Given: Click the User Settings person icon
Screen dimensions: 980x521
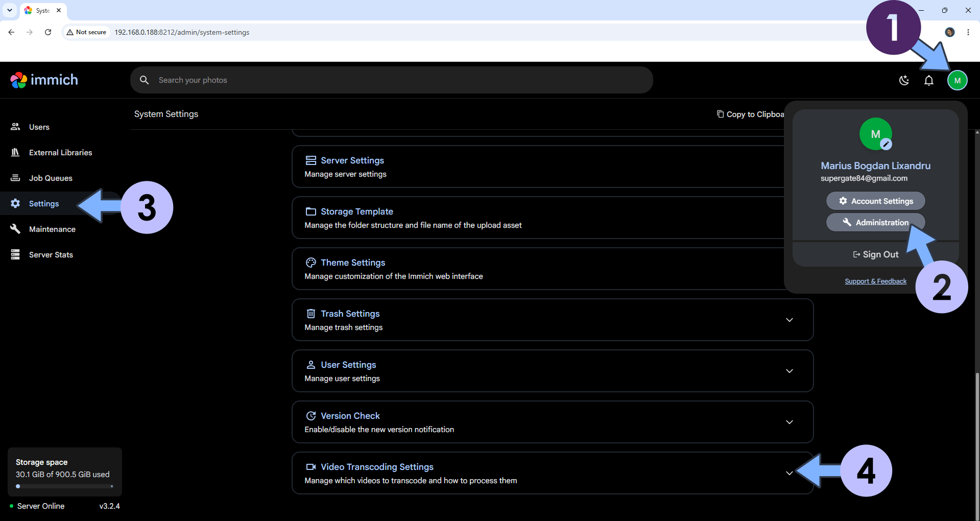Looking at the screenshot, I should pos(310,365).
